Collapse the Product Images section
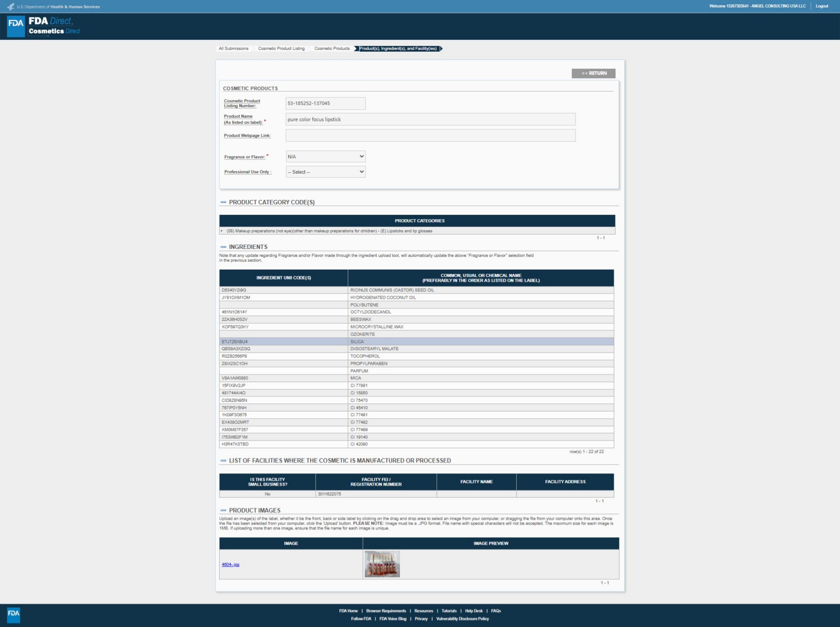The width and height of the screenshot is (840, 627). [x=224, y=510]
